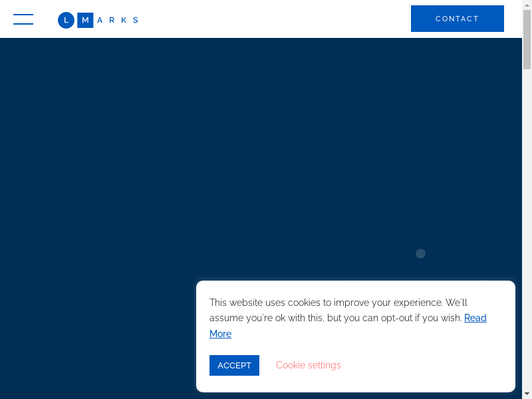Open Cookie settings
Image resolution: width=532 pixels, height=399 pixels.
(308, 365)
